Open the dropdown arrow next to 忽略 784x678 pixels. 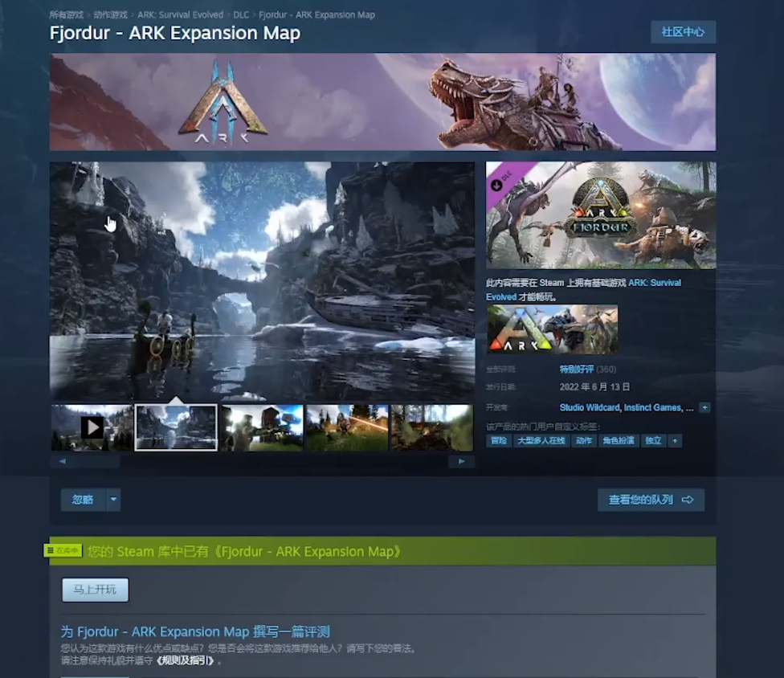(113, 500)
